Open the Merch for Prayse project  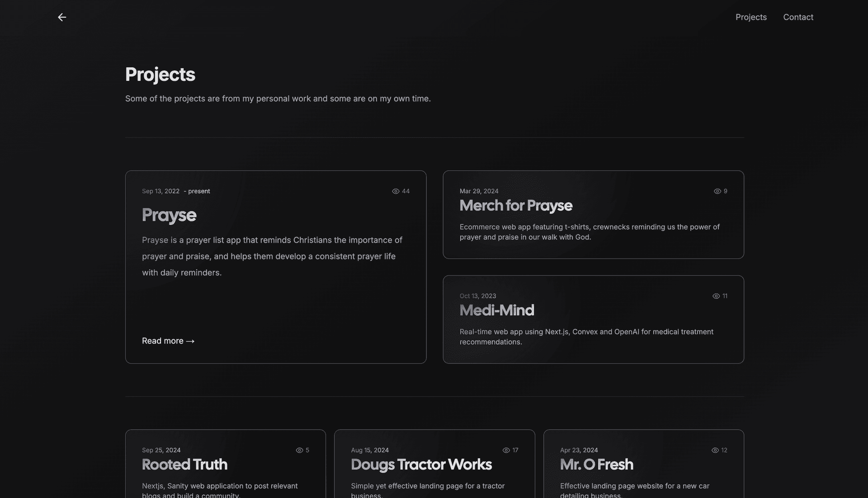[x=516, y=206]
